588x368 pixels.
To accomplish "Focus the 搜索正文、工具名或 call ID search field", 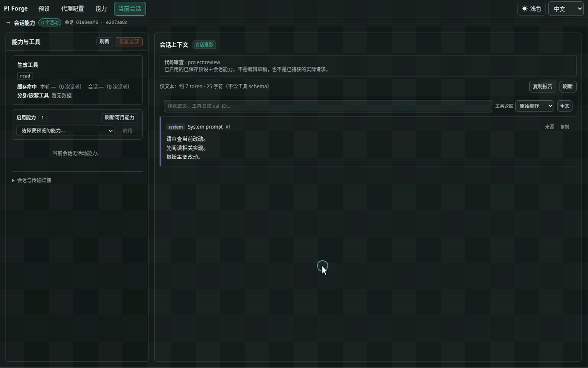I will coord(328,106).
